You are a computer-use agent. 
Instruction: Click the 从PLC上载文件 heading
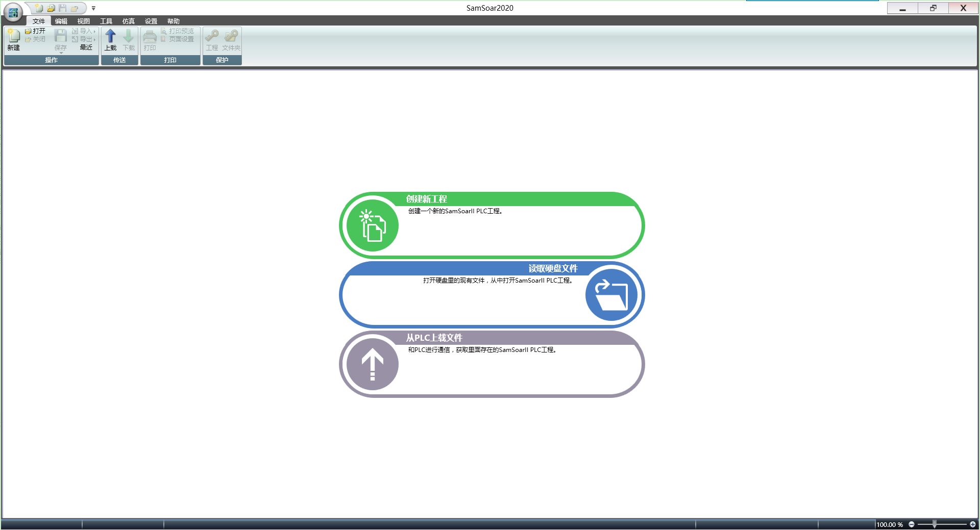(x=434, y=338)
